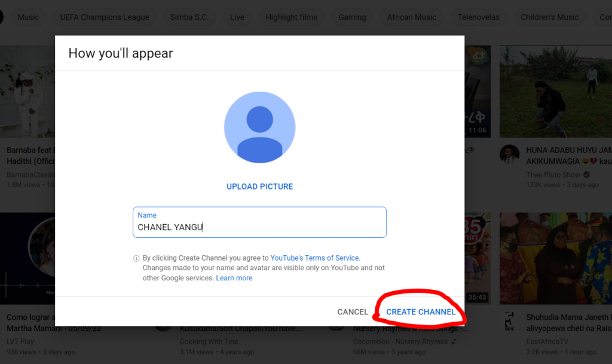
Task: Select the Music category chip
Action: pos(28,17)
